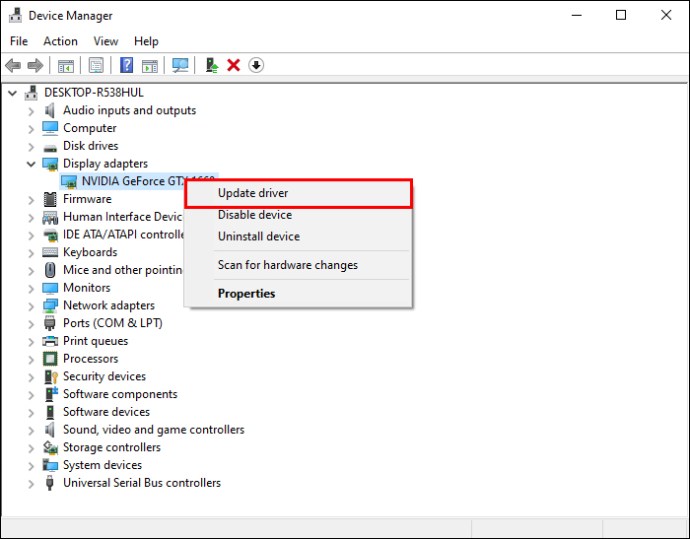Click the Show/Hide Console Tree toolbar icon
The width and height of the screenshot is (690, 539).
click(66, 65)
